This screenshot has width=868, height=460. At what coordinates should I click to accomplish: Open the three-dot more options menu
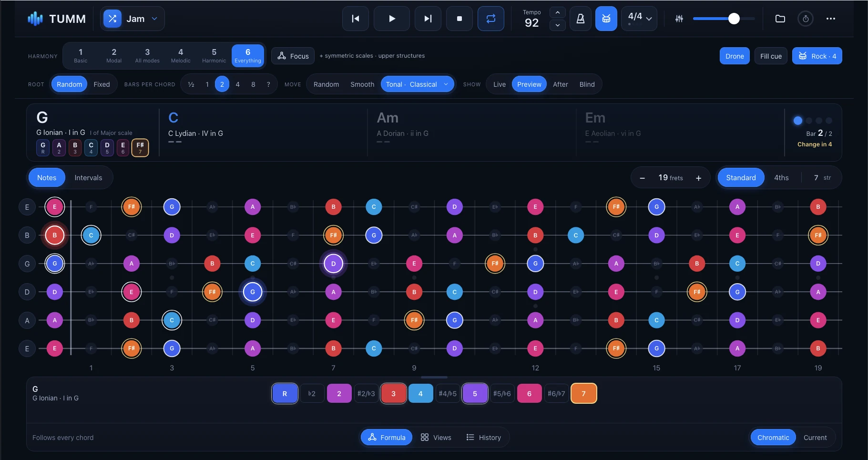(830, 19)
